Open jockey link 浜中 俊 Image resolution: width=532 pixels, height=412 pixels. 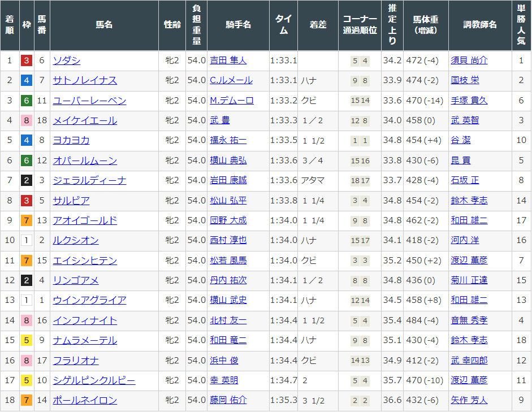coord(224,361)
